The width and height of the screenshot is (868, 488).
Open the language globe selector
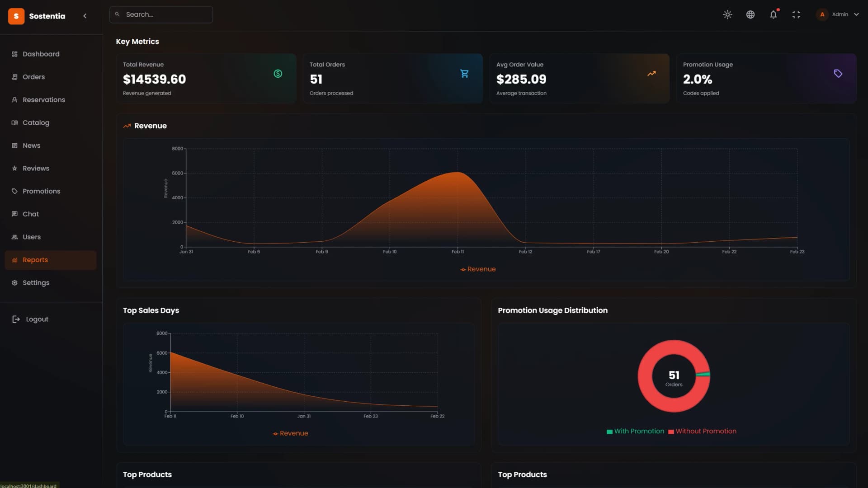pos(750,14)
